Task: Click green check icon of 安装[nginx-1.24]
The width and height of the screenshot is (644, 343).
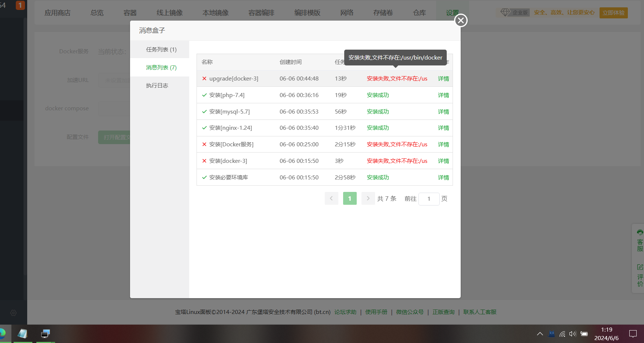Action: click(x=204, y=128)
